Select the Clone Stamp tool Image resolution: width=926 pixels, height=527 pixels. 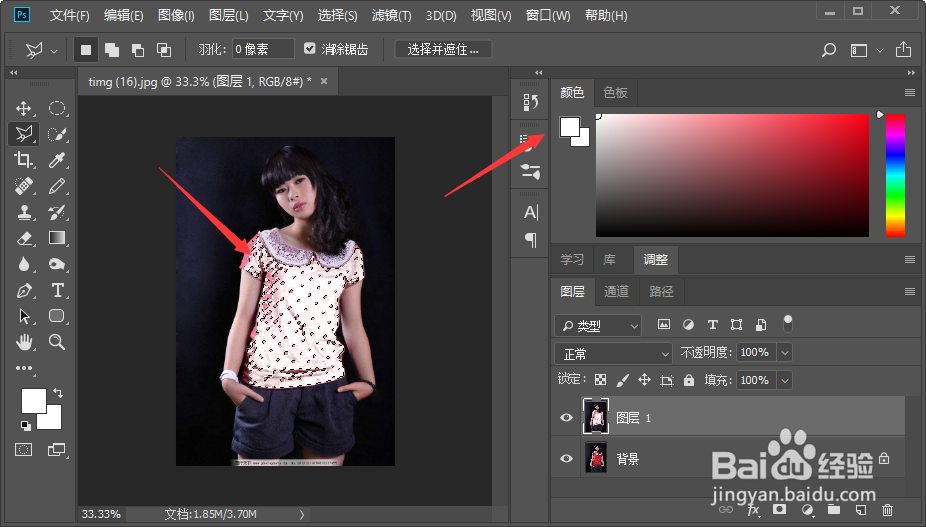pos(24,212)
